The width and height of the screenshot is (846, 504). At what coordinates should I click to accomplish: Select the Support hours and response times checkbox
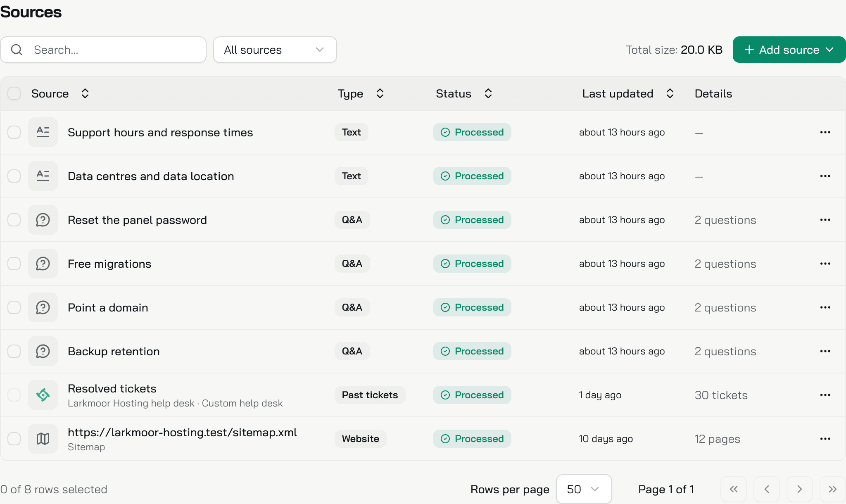(14, 132)
